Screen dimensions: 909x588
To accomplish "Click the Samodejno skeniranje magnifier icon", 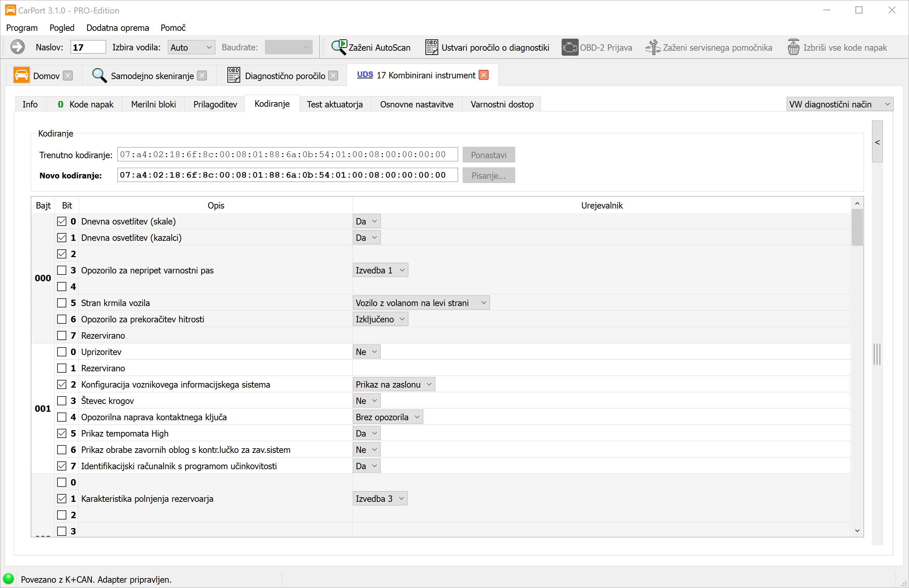I will pyautogui.click(x=99, y=75).
